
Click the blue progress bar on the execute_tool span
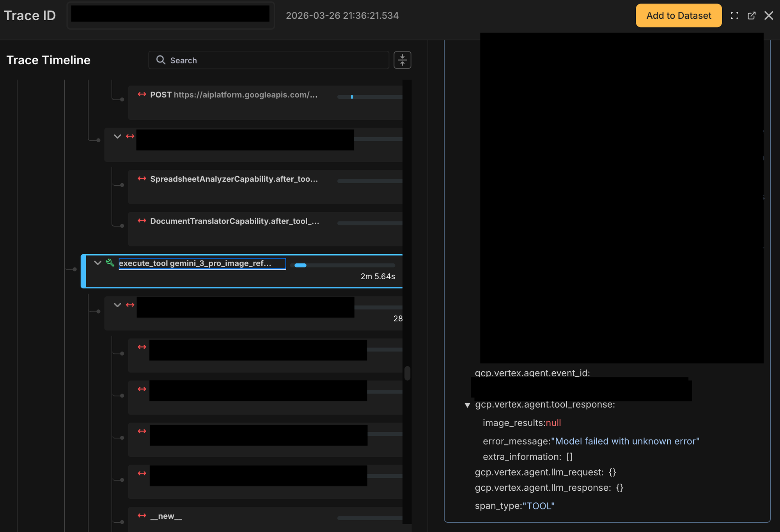pos(301,265)
